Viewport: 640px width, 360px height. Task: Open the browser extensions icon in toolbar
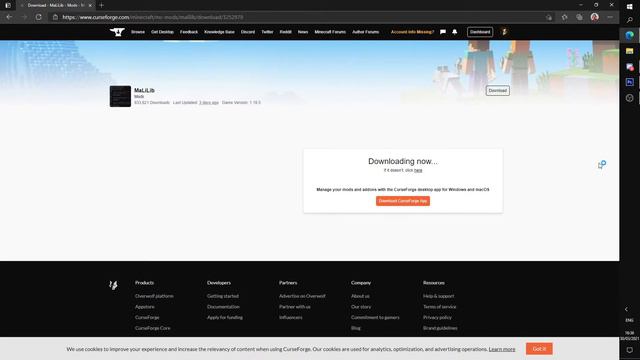click(549, 17)
